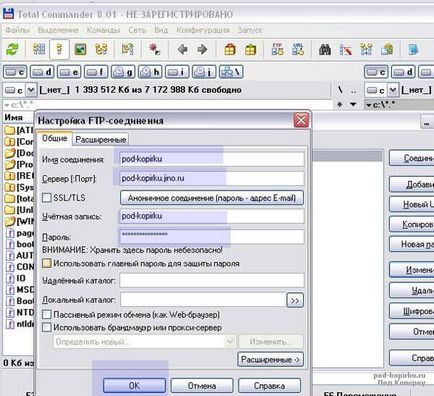Open the Выделение menu

tap(58, 30)
